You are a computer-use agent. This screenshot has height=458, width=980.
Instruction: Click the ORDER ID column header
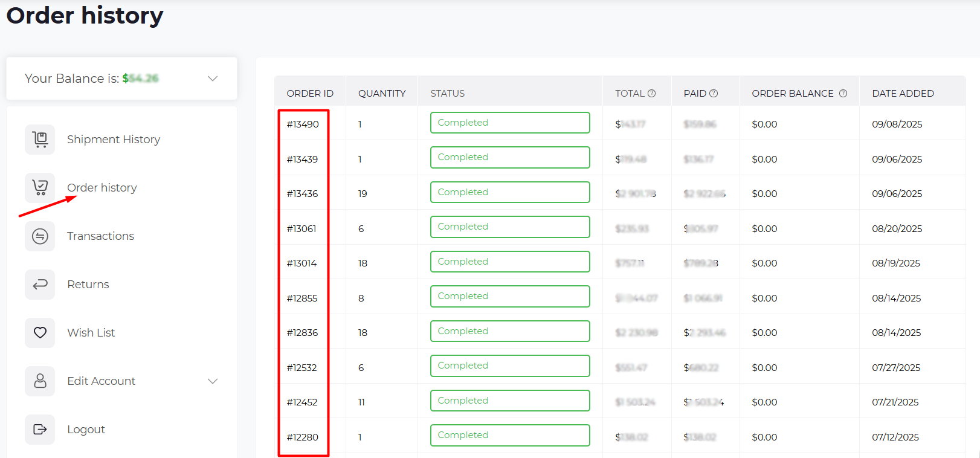click(310, 94)
